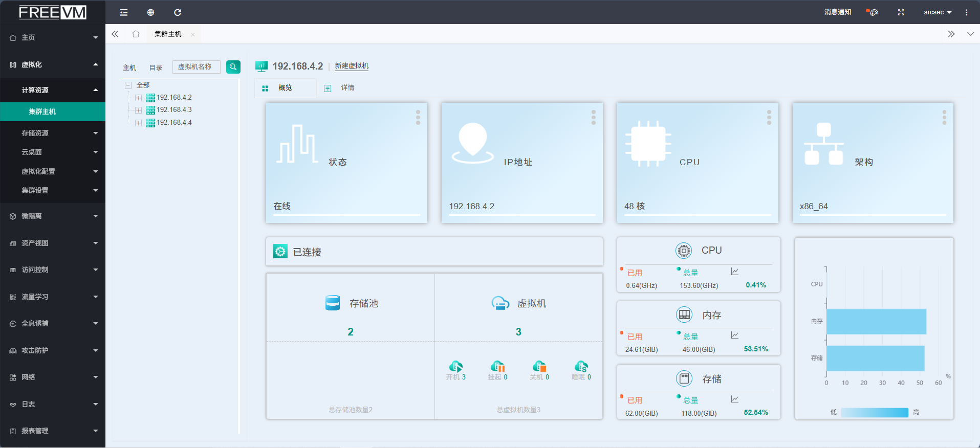Image resolution: width=980 pixels, height=448 pixels.
Task: Switch to the 目录 tab
Action: tap(156, 68)
